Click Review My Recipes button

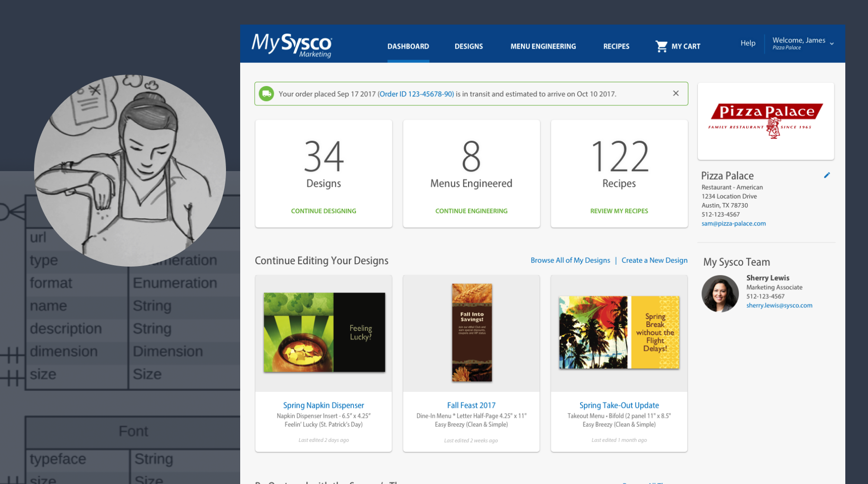point(619,211)
